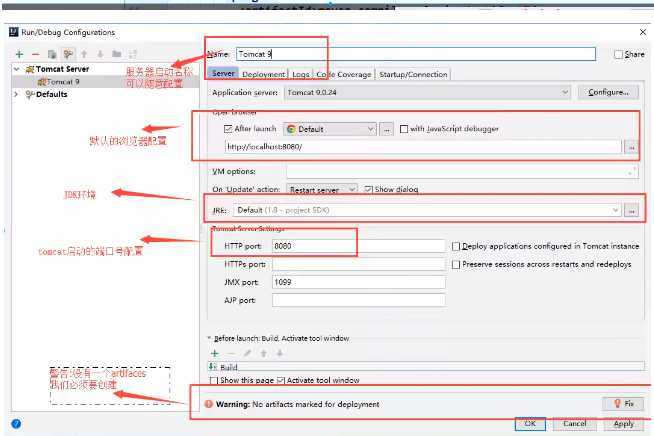Viewport: 654px width, 436px height.
Task: Add a new configuration with the plus icon
Action: pyautogui.click(x=19, y=54)
